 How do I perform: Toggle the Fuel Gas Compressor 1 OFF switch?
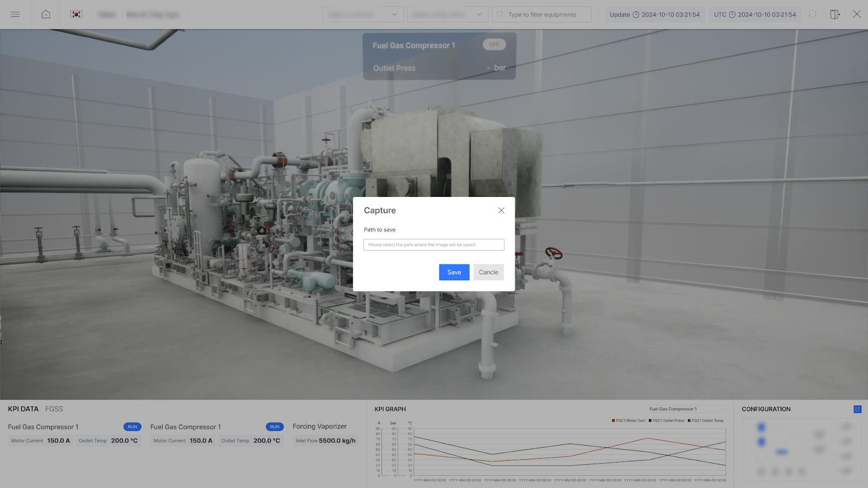(494, 44)
